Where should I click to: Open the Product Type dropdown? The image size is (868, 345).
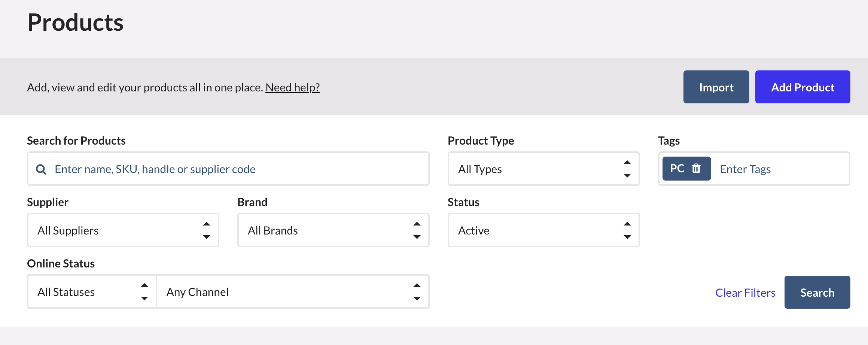click(543, 169)
